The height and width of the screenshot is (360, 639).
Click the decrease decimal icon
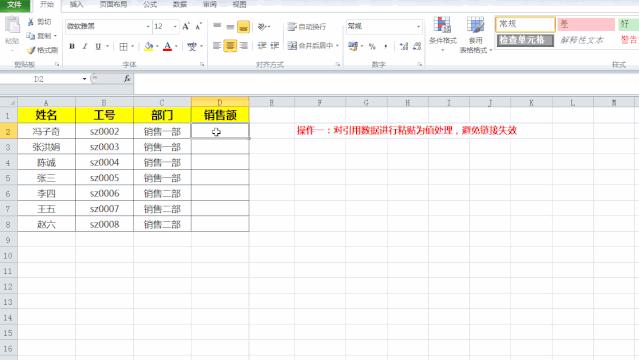417,46
